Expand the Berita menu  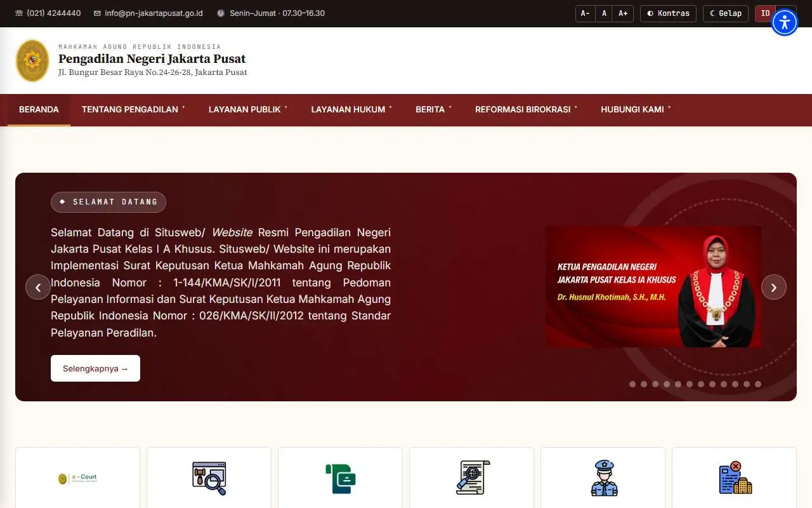pyautogui.click(x=434, y=109)
